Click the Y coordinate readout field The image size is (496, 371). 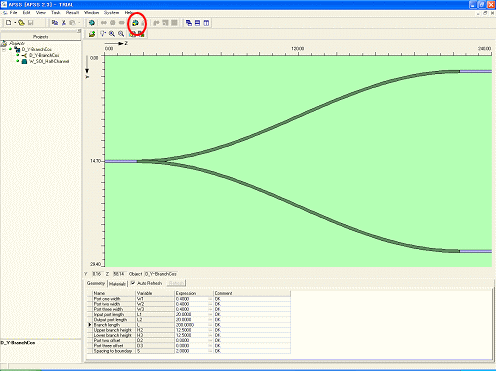point(96,274)
